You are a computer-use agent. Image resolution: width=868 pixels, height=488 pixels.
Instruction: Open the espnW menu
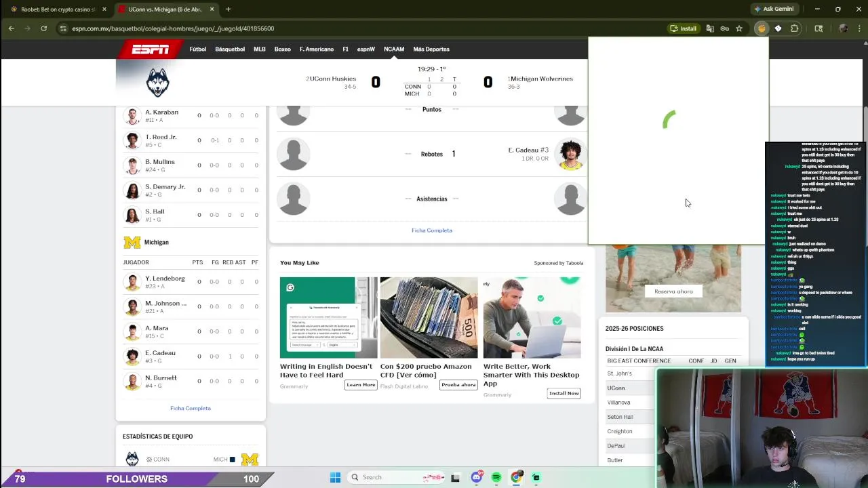coord(366,49)
